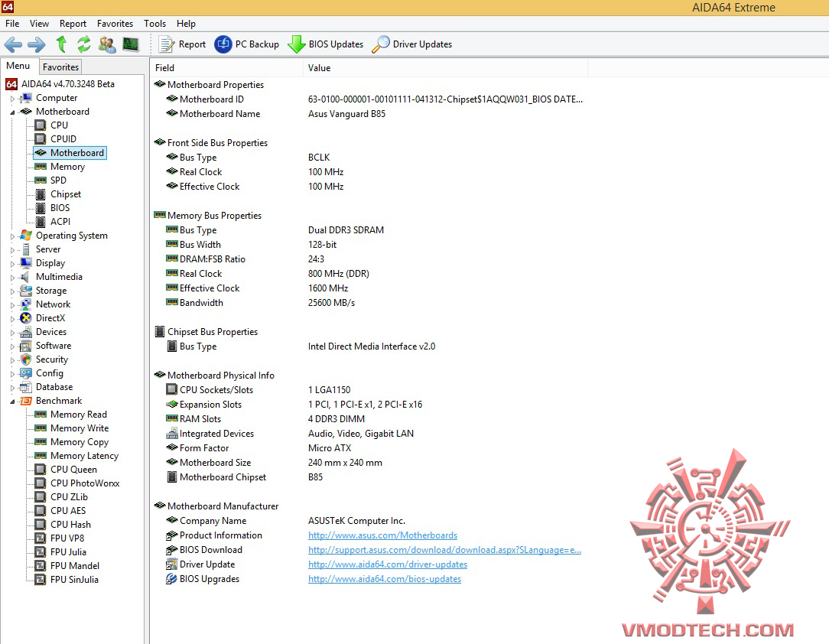
Task: Open the support.asus.com BIOS Download link
Action: tap(444, 550)
